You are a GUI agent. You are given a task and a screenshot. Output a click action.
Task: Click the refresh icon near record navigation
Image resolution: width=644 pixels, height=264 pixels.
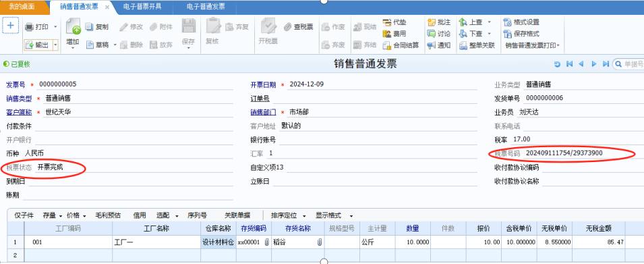(x=557, y=64)
